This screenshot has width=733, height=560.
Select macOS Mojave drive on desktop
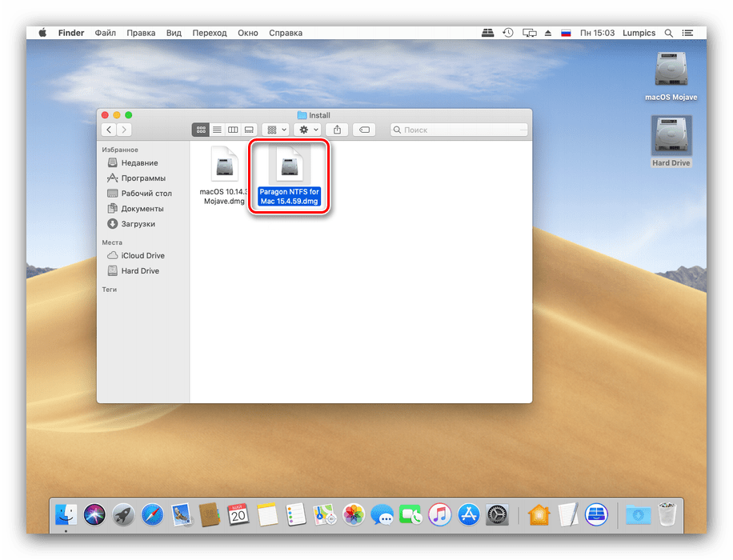click(671, 77)
